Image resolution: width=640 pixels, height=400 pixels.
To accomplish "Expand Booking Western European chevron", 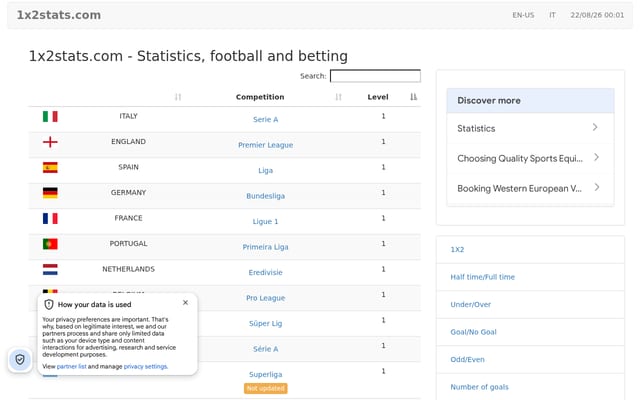I will pyautogui.click(x=597, y=187).
